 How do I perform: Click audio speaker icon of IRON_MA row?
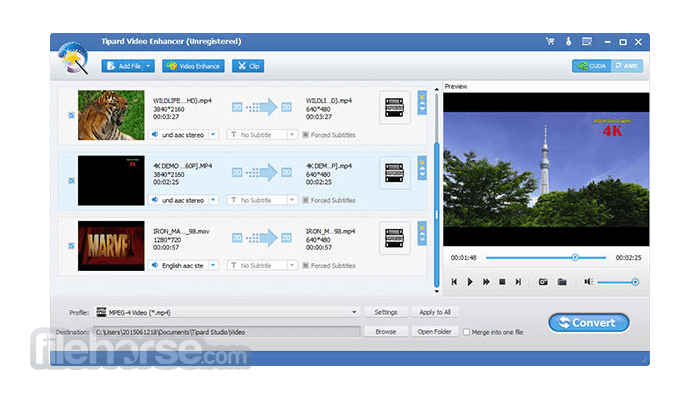[x=155, y=265]
